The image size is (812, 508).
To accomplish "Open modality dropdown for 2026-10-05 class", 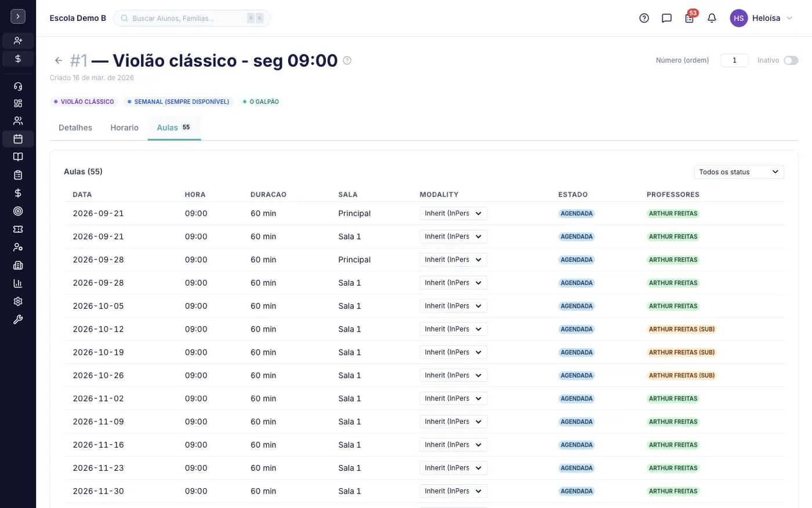I will [x=453, y=306].
